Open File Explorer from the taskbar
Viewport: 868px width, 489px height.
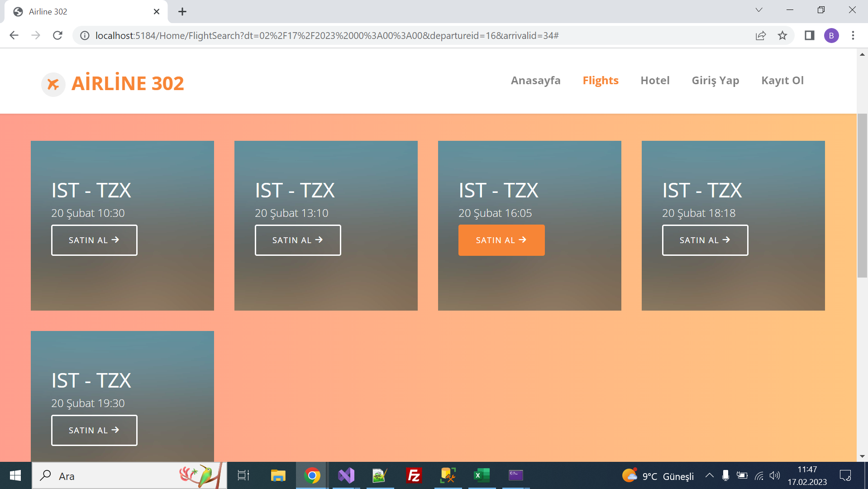277,475
